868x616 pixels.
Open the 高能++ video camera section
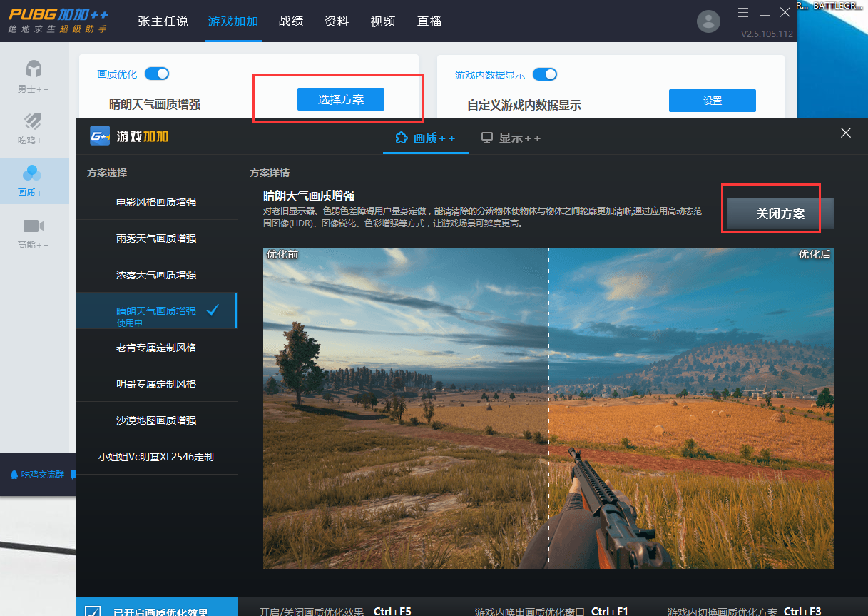34,233
